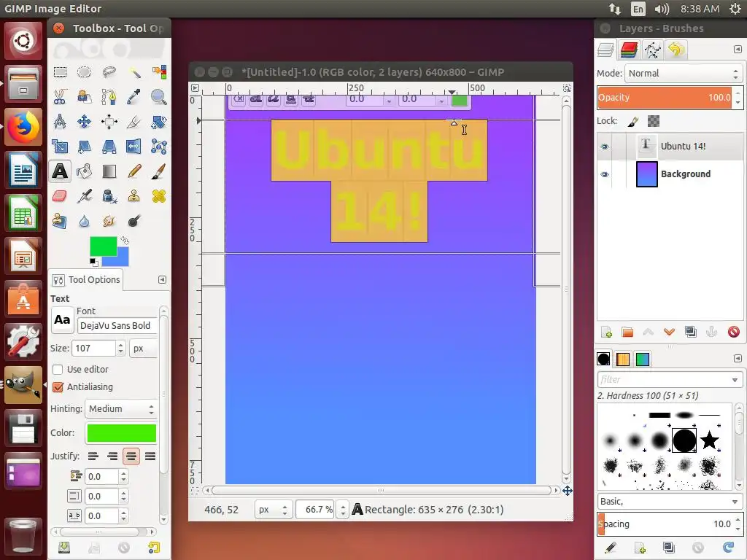
Task: Swap foreground and background colors
Action: 125,241
